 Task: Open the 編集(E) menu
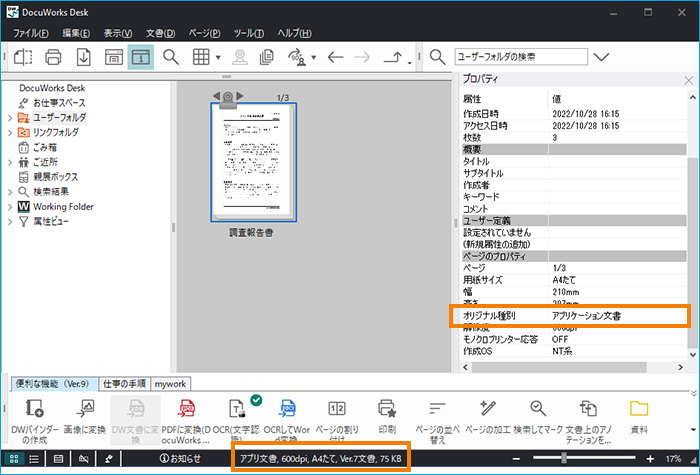pyautogui.click(x=76, y=33)
